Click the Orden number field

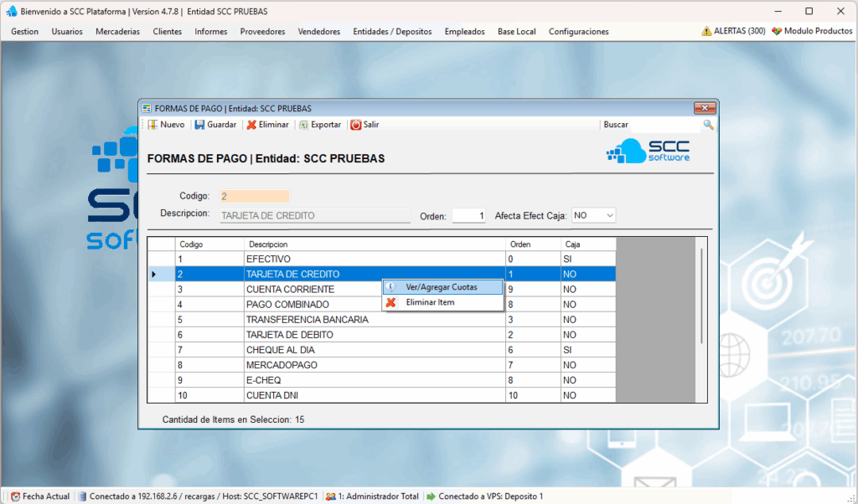pyautogui.click(x=468, y=216)
